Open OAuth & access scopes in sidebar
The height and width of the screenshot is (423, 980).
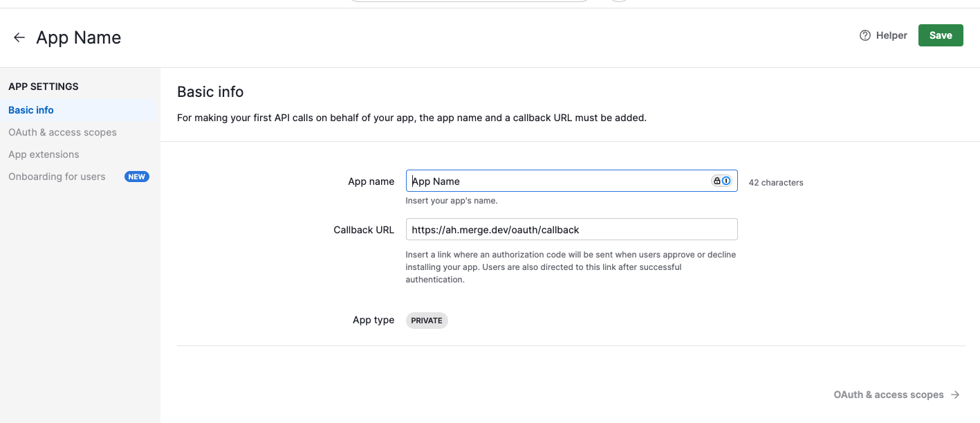pos(62,132)
